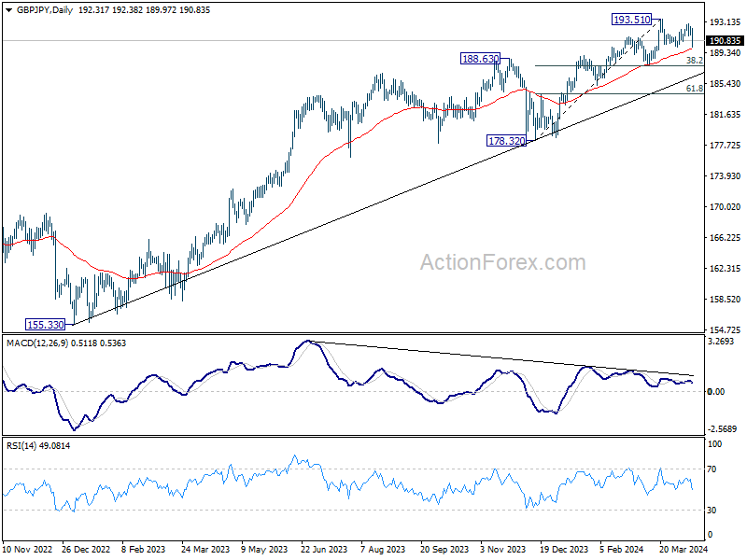The height and width of the screenshot is (560, 747).
Task: Click the ActionForex.com watermark
Action: click(502, 262)
